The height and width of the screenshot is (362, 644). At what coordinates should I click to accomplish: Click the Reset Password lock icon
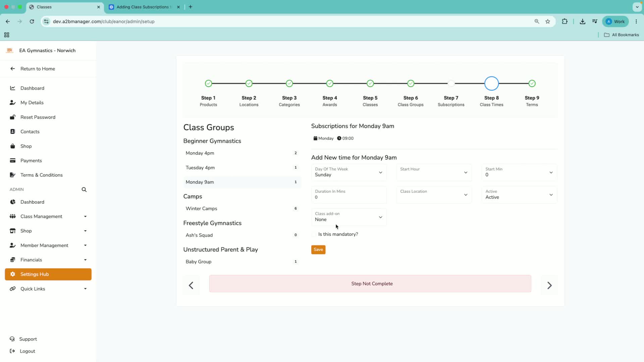(13, 117)
